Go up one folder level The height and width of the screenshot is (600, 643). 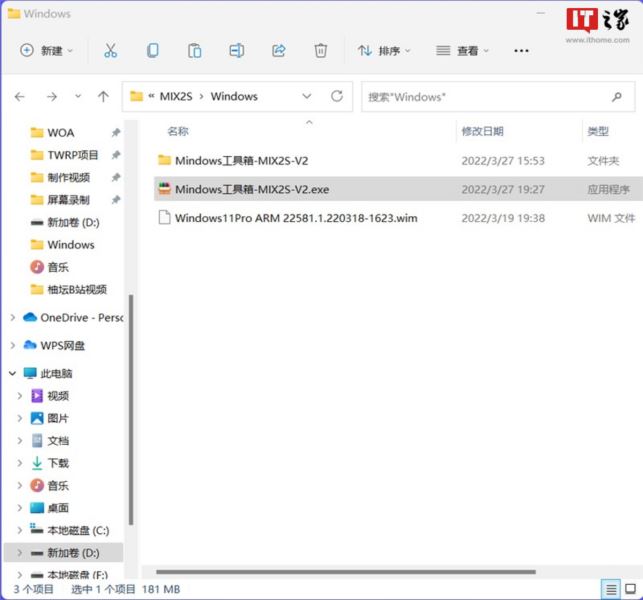point(103,97)
